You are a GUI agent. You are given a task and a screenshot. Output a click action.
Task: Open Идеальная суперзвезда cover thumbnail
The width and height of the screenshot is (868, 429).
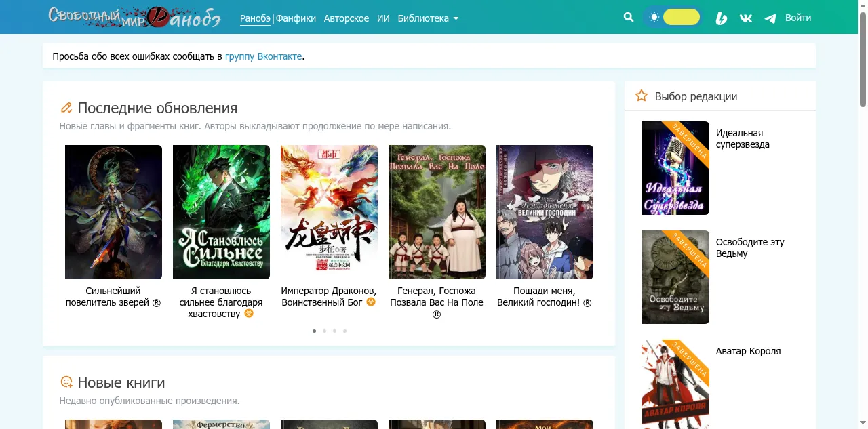coord(675,168)
